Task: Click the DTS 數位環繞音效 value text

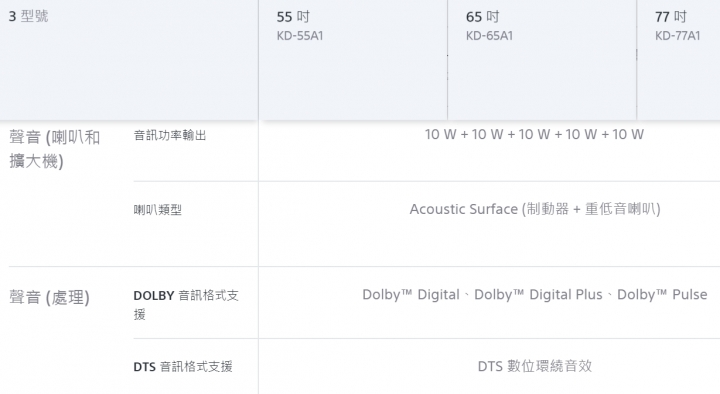Action: coord(535,366)
